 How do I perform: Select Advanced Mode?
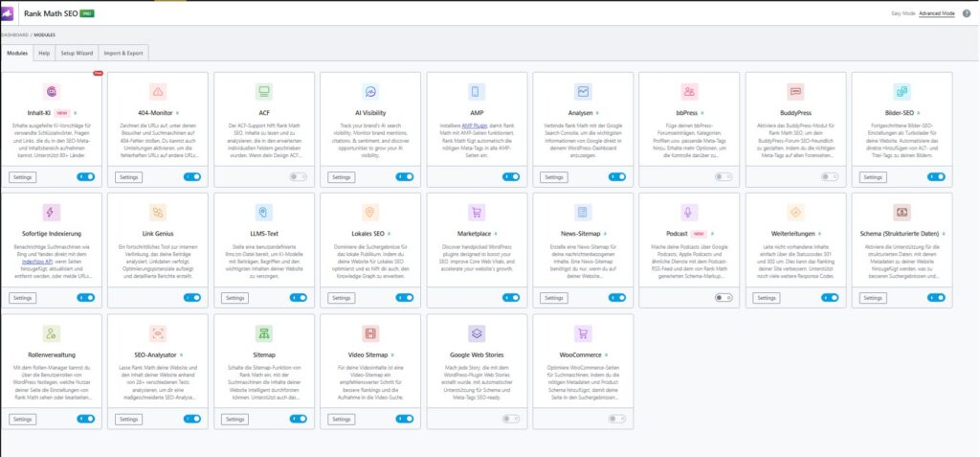click(x=937, y=13)
